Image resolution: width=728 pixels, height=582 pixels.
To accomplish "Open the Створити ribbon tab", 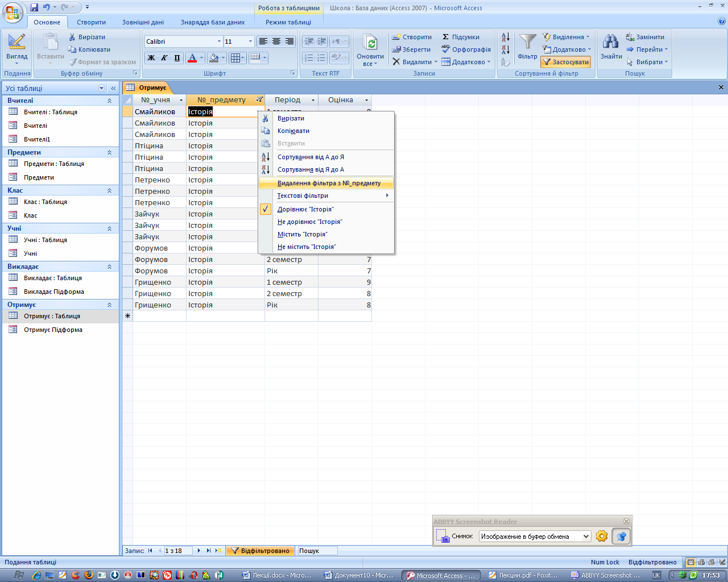I will click(92, 22).
